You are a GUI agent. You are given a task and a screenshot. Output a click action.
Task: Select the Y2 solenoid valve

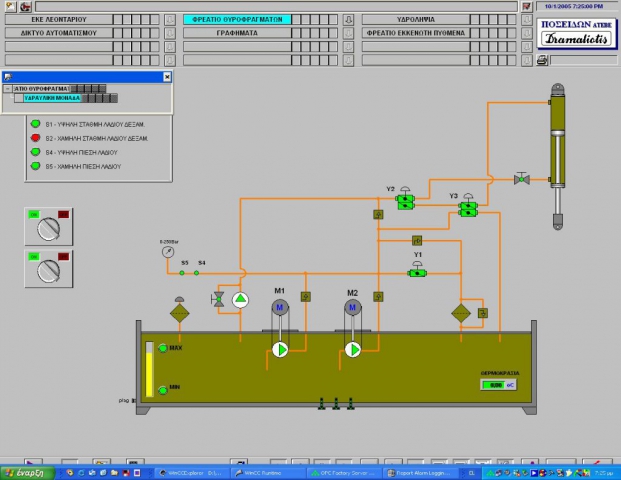[405, 198]
